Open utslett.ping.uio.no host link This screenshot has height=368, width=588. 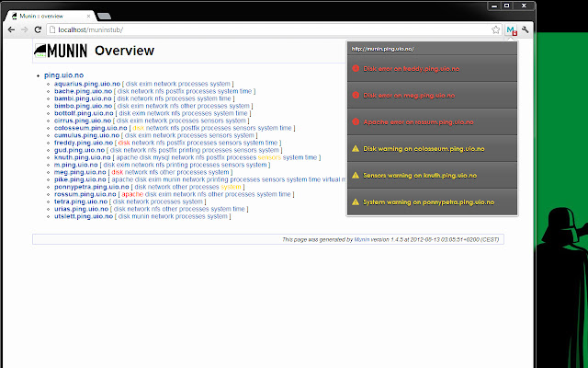pos(84,216)
